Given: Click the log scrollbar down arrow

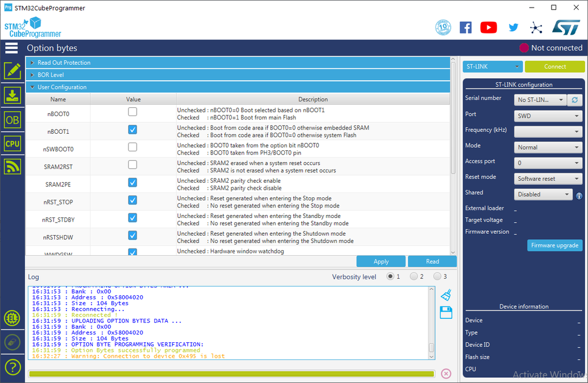Looking at the screenshot, I should point(431,356).
